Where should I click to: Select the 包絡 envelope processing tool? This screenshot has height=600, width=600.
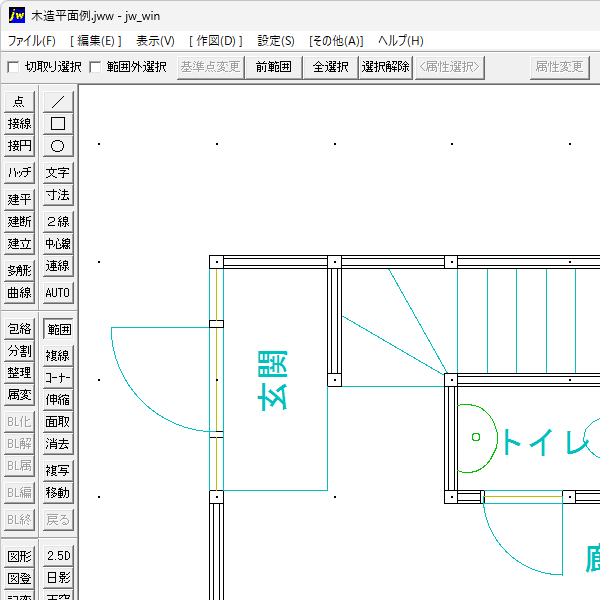coord(19,329)
